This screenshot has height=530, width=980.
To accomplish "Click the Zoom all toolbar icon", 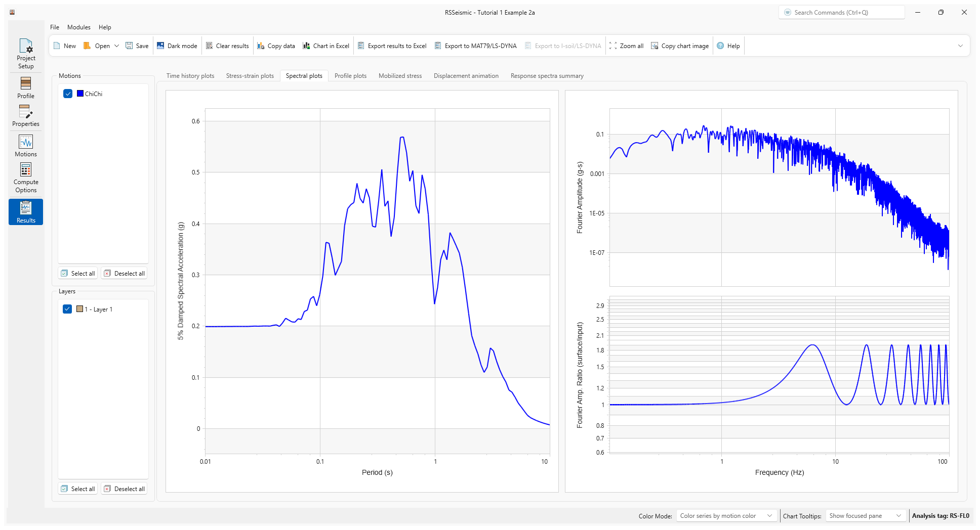I will tap(613, 46).
